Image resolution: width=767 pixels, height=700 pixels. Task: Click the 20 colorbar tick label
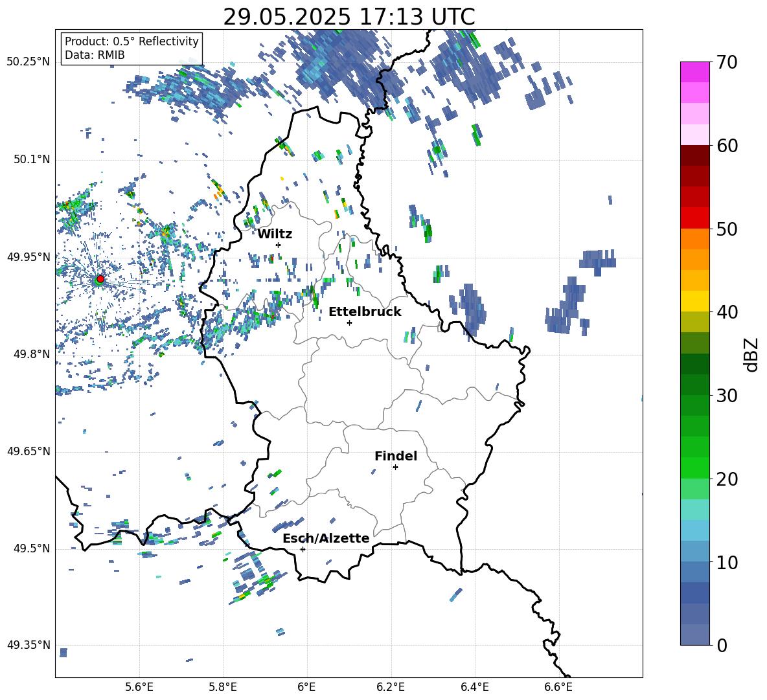[727, 479]
